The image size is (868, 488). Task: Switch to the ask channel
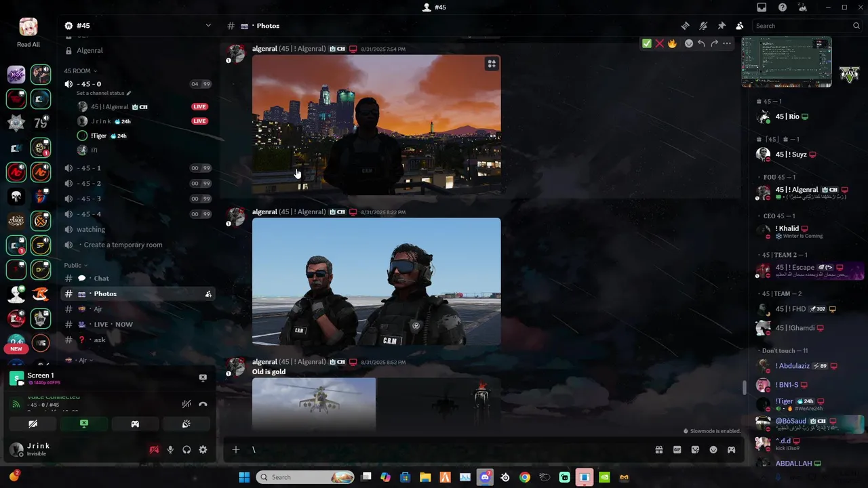138,340
